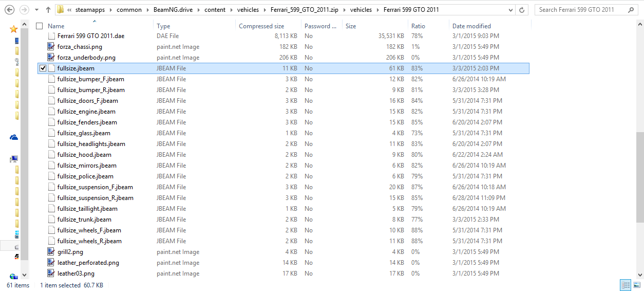
Task: Navigate to steamapps in the breadcrumb
Action: click(91, 10)
